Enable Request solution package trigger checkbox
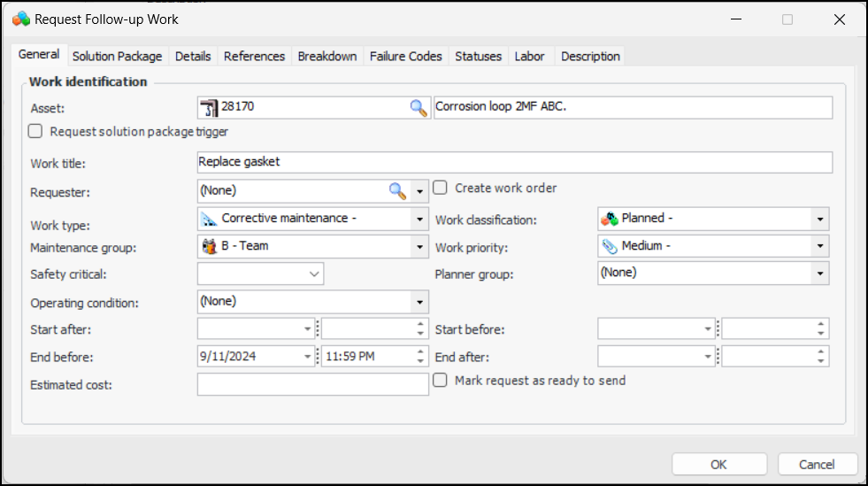 coord(35,132)
